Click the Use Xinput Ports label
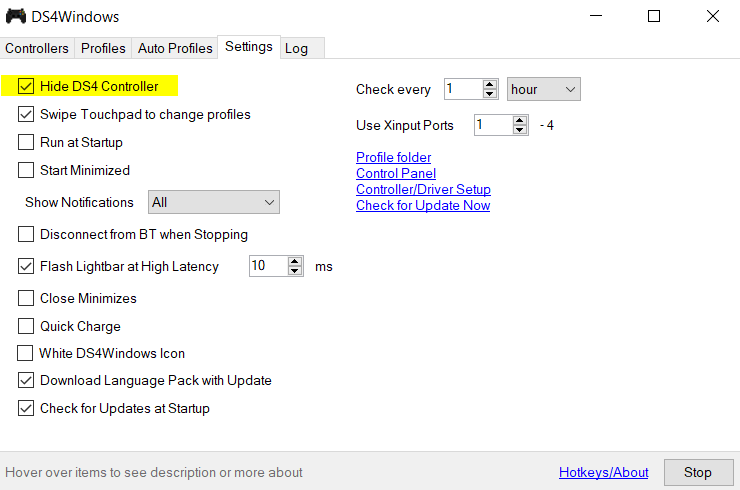The width and height of the screenshot is (740, 490). [x=405, y=125]
